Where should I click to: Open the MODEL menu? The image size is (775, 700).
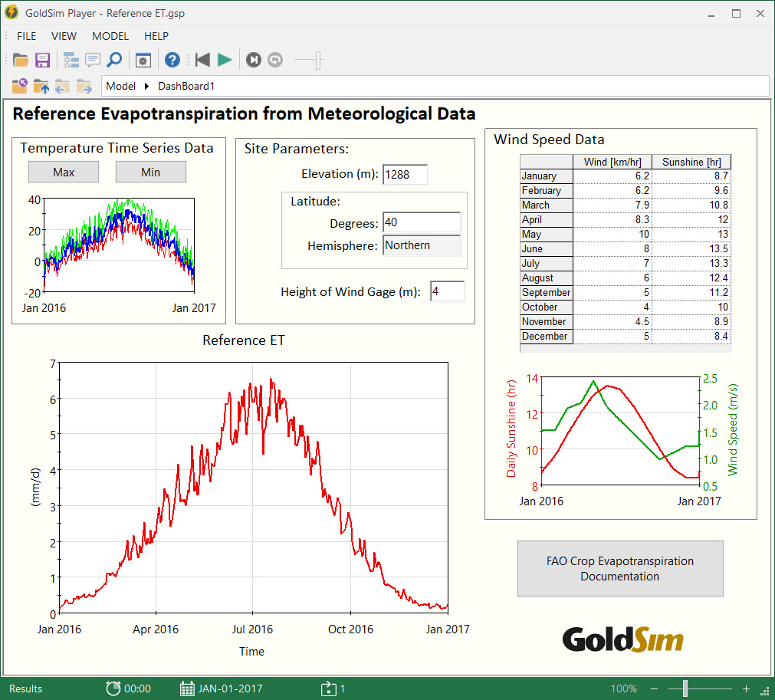[110, 36]
